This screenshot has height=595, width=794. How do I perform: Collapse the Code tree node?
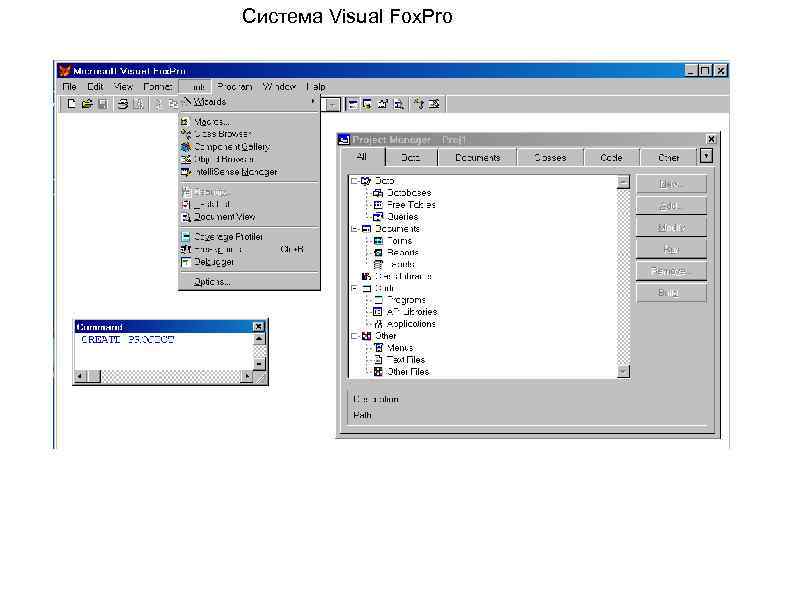pos(354,288)
